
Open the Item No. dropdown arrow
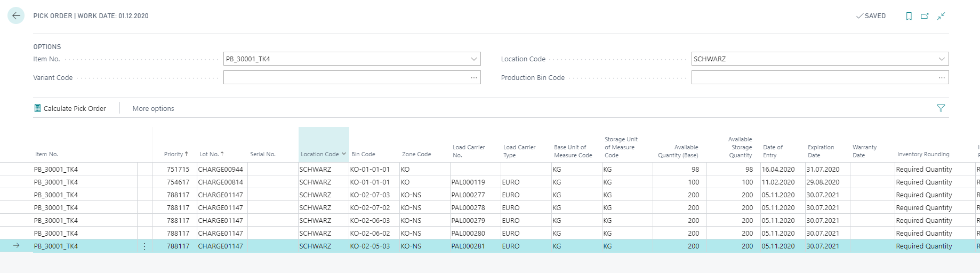point(473,59)
